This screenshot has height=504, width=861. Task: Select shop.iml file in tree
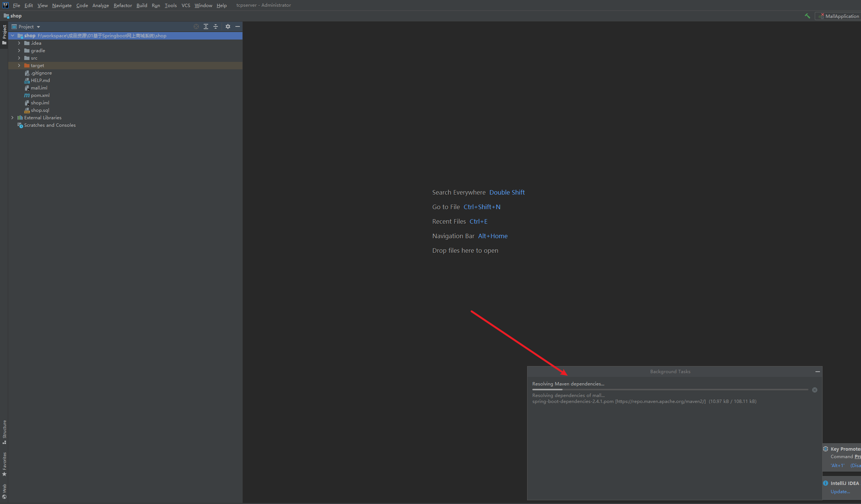(x=40, y=103)
